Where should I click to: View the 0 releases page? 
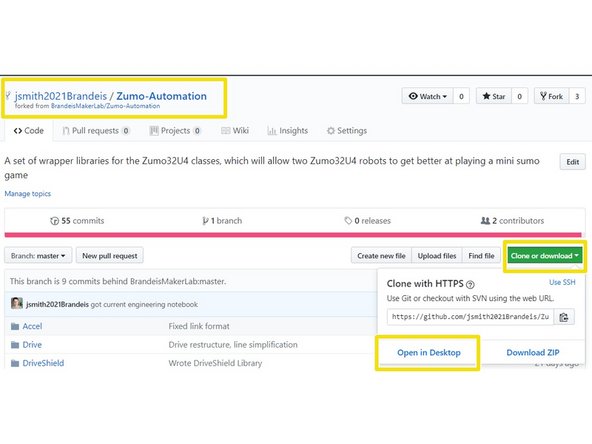click(x=367, y=220)
